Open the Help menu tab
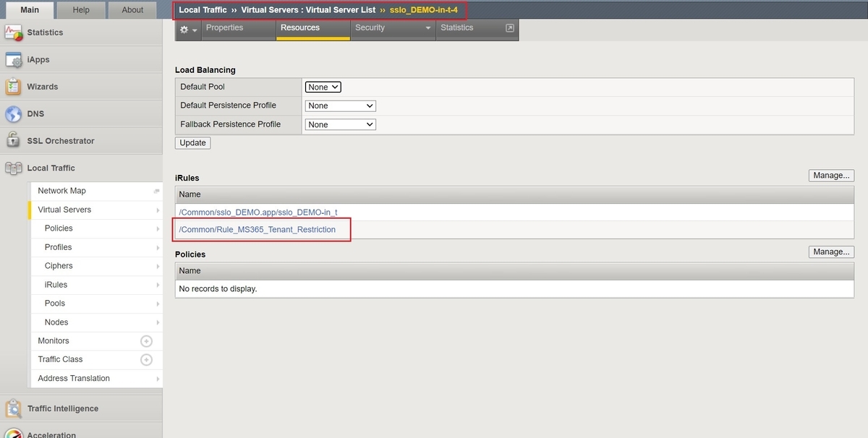Image resolution: width=868 pixels, height=438 pixels. pyautogui.click(x=80, y=9)
